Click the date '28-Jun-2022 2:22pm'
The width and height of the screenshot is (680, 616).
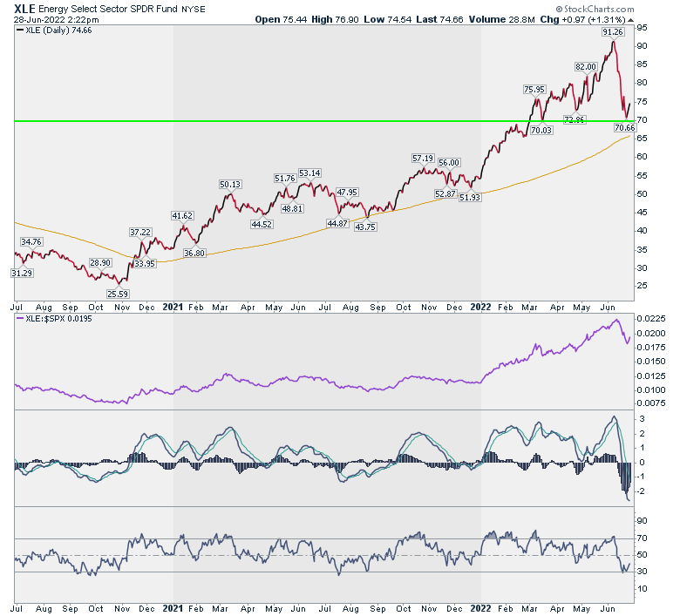(56, 20)
